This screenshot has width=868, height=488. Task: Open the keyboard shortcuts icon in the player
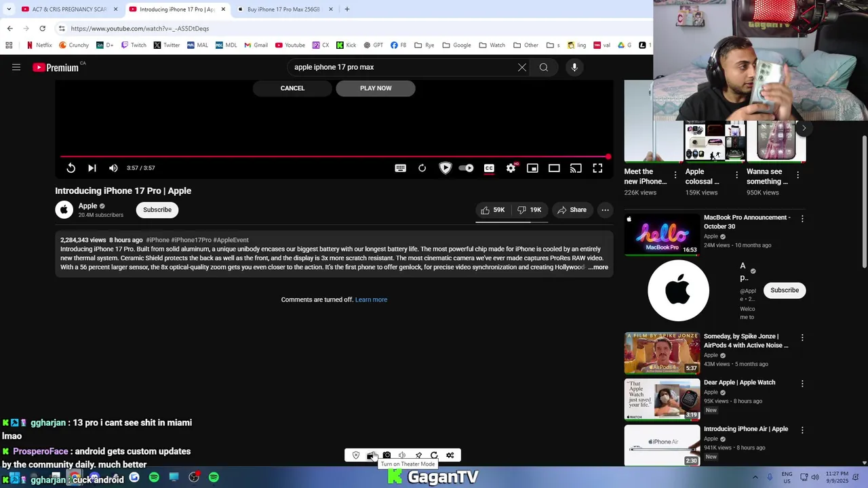(400, 168)
